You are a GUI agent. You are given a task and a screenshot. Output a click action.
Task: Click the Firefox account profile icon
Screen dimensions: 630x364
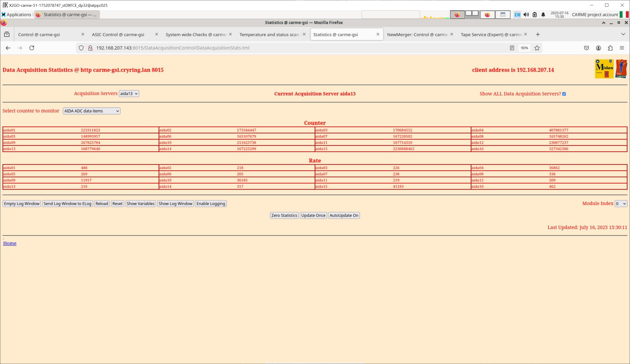point(598,48)
